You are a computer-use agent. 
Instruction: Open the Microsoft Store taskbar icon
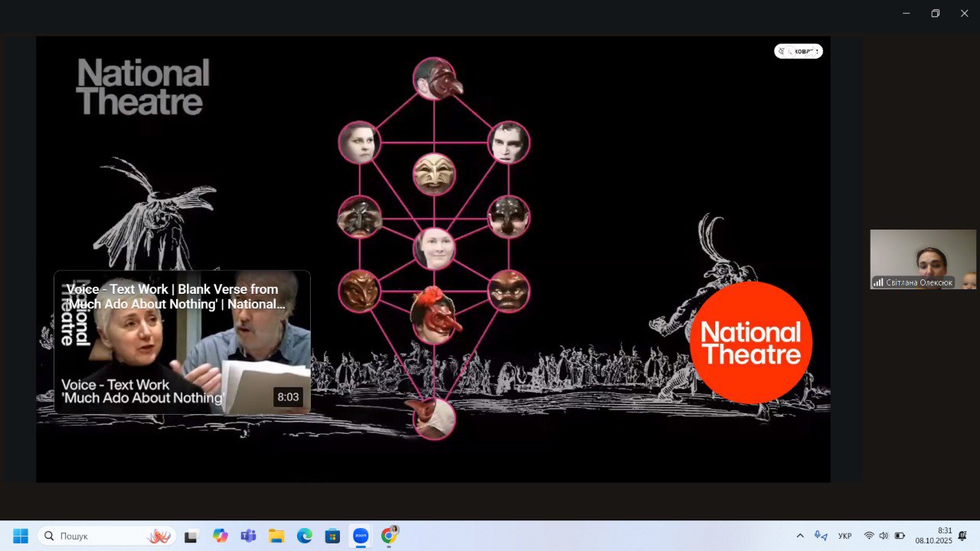tap(332, 536)
